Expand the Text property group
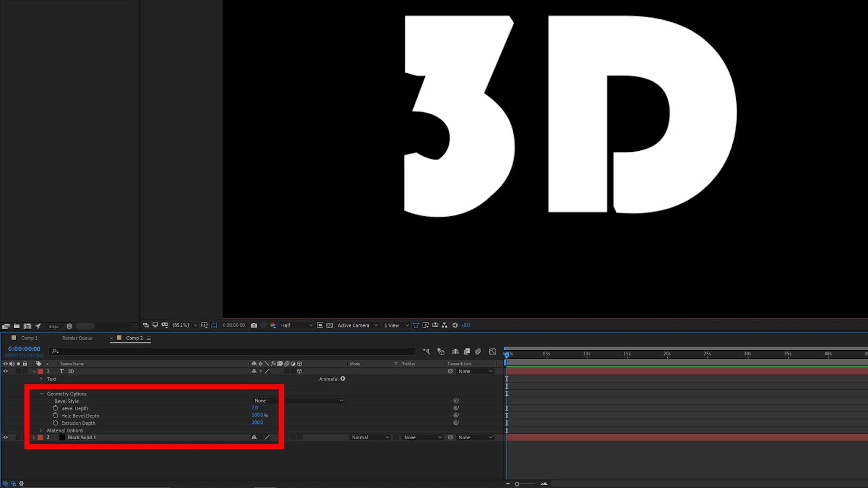Screen dimensions: 868x488 [41, 379]
